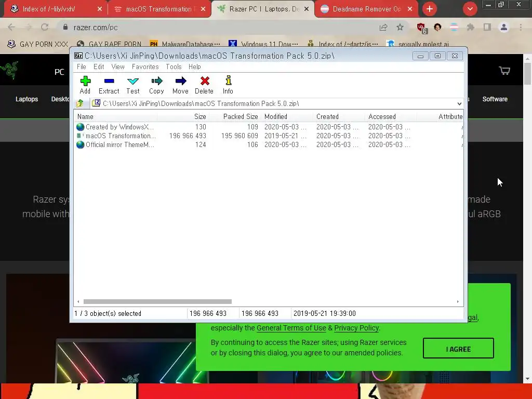Bookmark this page with the star icon
This screenshot has height=399, width=532.
400,28
